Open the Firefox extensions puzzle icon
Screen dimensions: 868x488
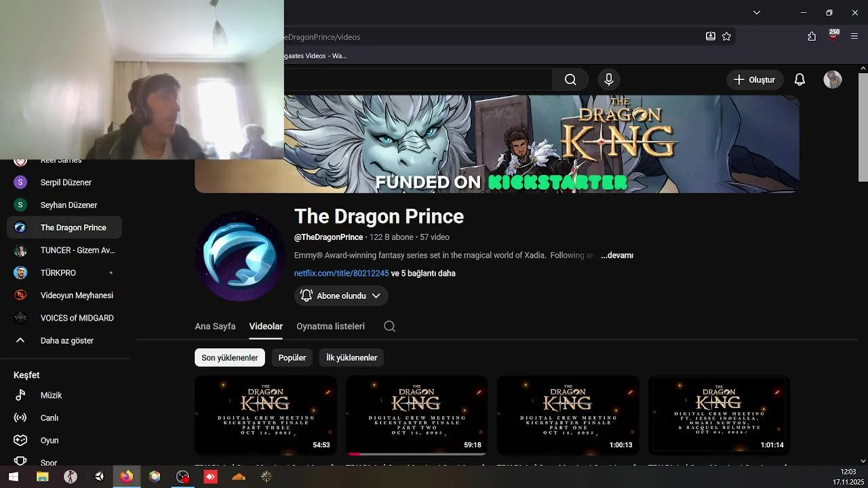[x=812, y=37]
